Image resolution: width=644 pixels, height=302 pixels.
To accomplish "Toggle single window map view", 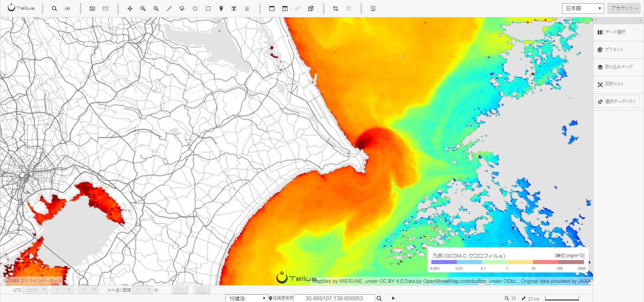I will coord(272,9).
